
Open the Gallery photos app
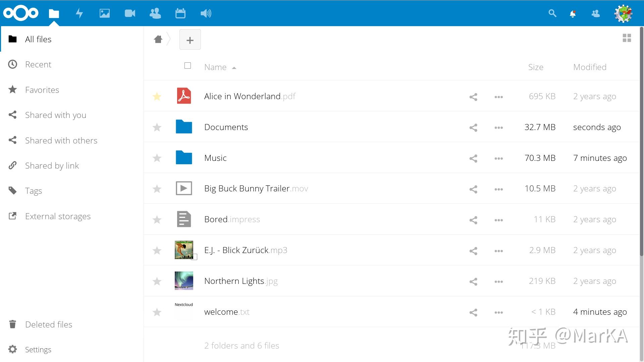click(105, 13)
